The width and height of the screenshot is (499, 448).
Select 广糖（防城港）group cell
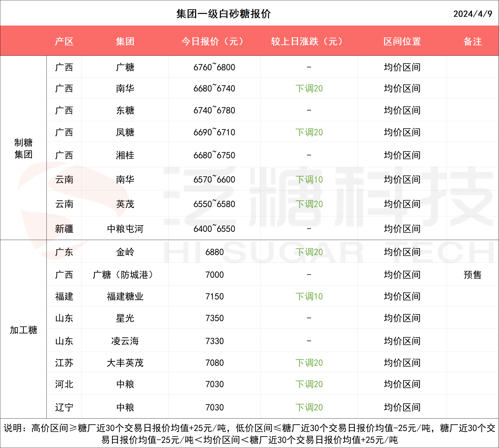tap(125, 275)
